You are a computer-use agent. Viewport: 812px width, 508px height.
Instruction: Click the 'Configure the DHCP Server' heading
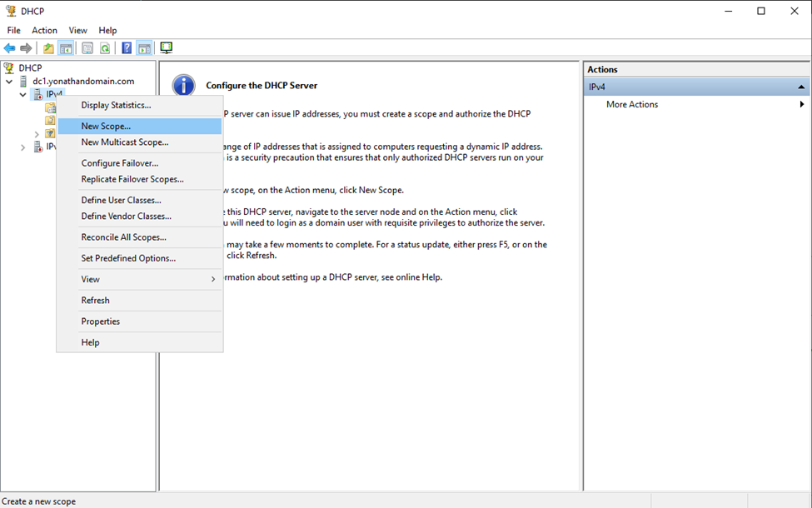click(262, 86)
